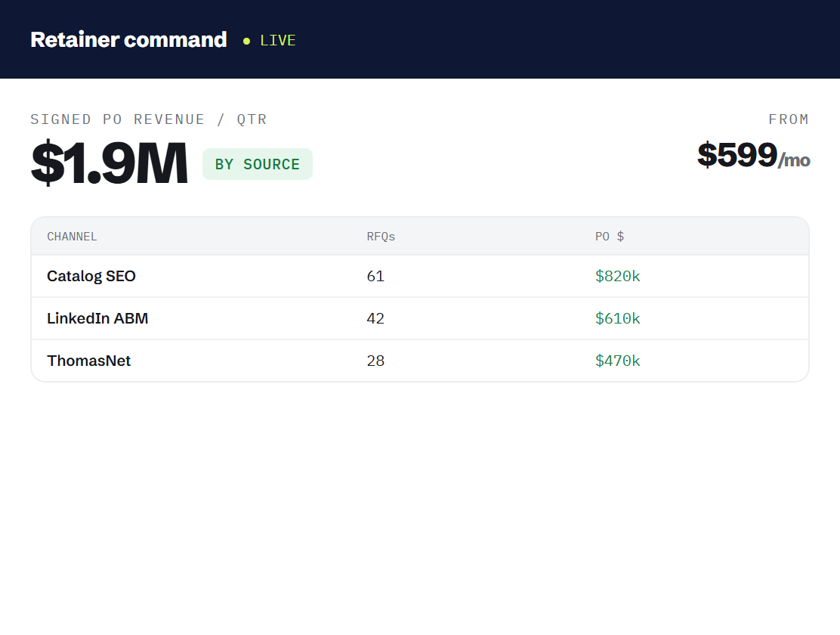The width and height of the screenshot is (840, 635).
Task: Click the 28 RFQs cell
Action: (375, 361)
